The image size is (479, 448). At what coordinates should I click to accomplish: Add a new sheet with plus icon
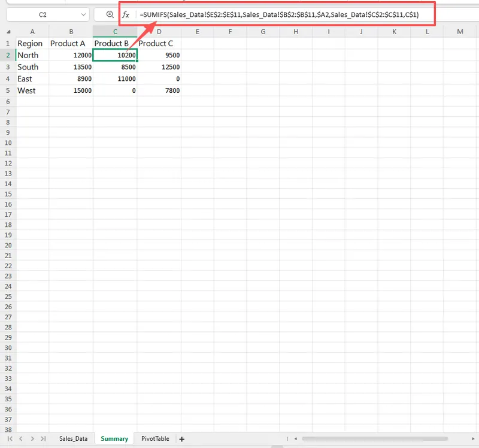[182, 439]
